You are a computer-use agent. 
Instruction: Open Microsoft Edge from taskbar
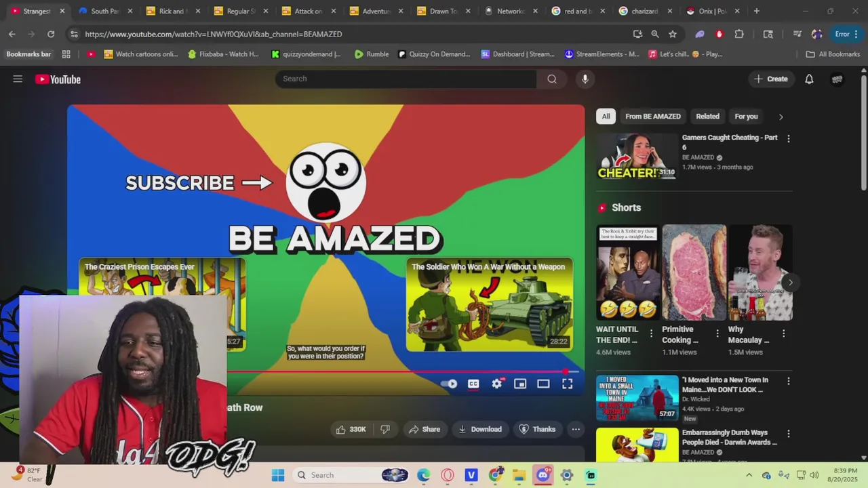(423, 475)
